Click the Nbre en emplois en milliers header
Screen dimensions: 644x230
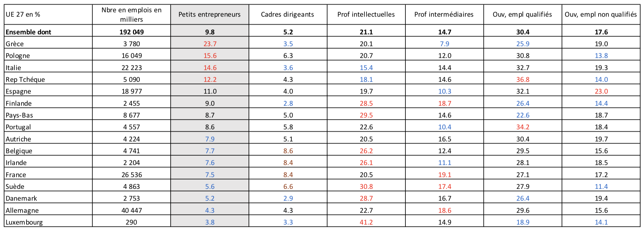pos(132,14)
